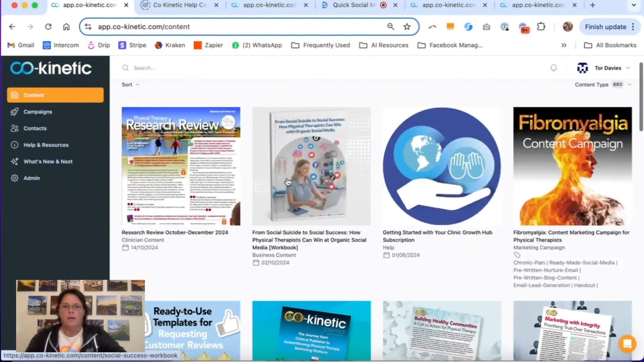Open Research Review October-December 2024 title
Image resolution: width=644 pixels, height=362 pixels.
coord(175,233)
